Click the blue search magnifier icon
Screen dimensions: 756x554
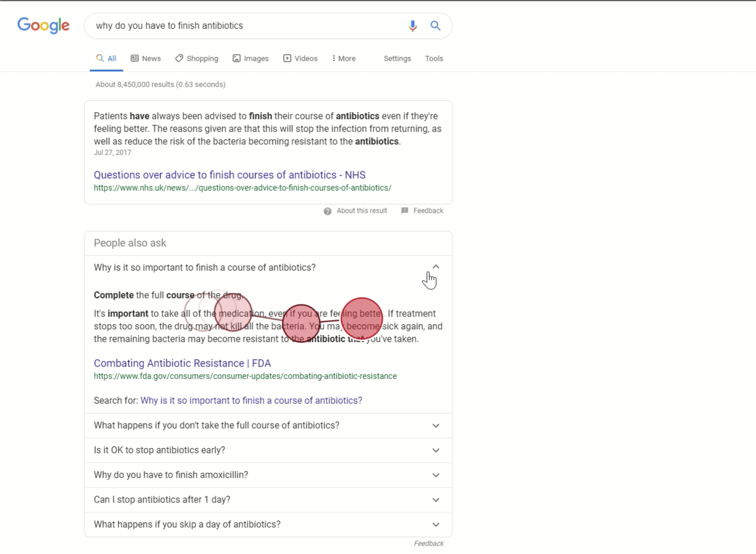[435, 26]
